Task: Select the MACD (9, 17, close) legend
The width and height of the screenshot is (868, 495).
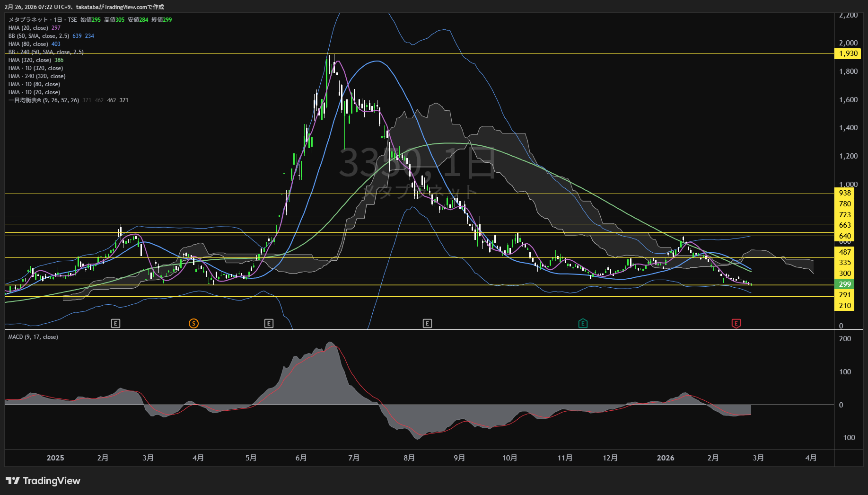Action: (x=33, y=337)
